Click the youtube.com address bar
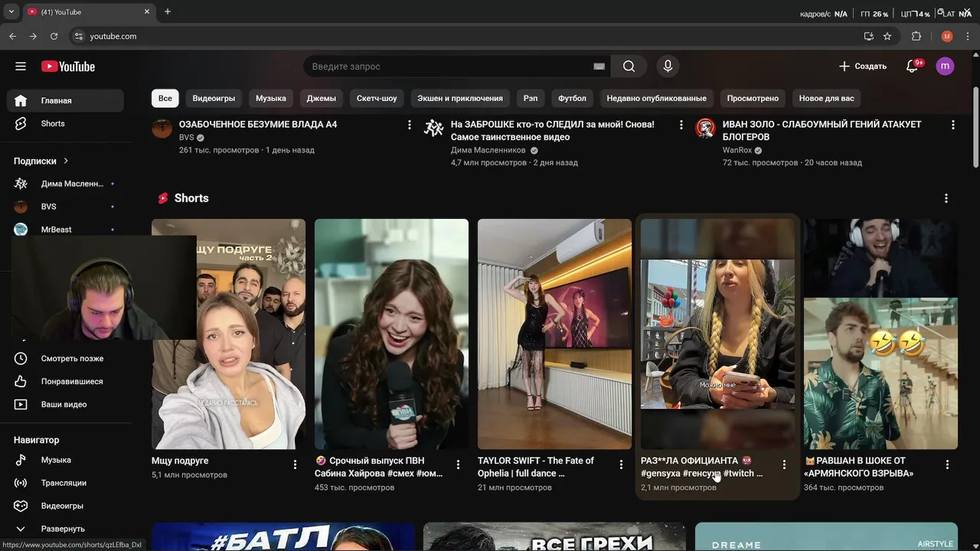 [467, 36]
